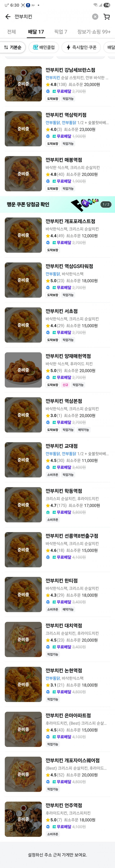Image resolution: width=115 pixels, height=868 pixels.
Task: Switch to the 픽업 7 tab
Action: (61, 32)
